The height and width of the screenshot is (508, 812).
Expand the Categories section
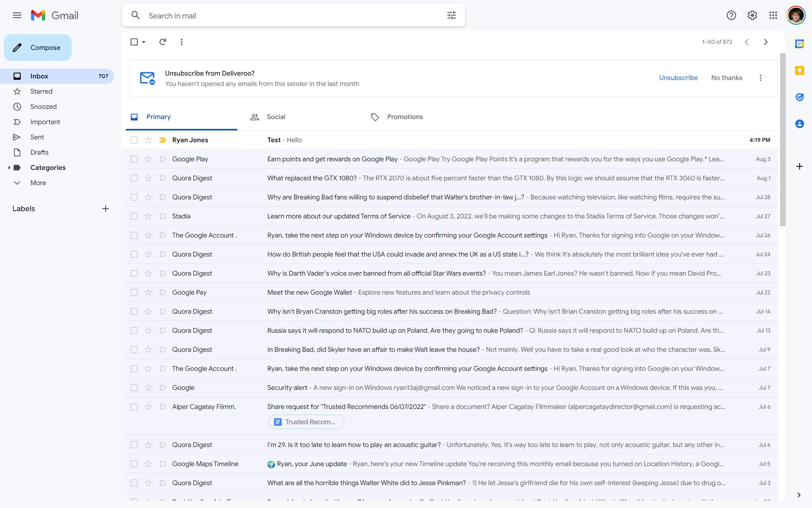pyautogui.click(x=9, y=168)
